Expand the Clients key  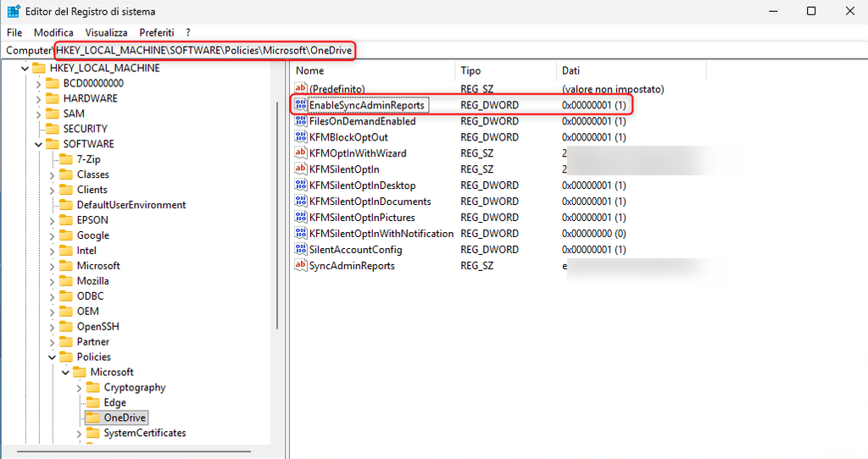pos(52,191)
